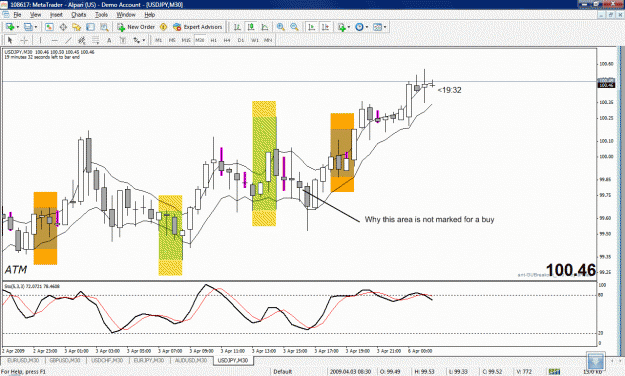This screenshot has height=376, width=625.
Task: Toggle the Data Window crosshair-circle icon
Action: click(x=63, y=27)
